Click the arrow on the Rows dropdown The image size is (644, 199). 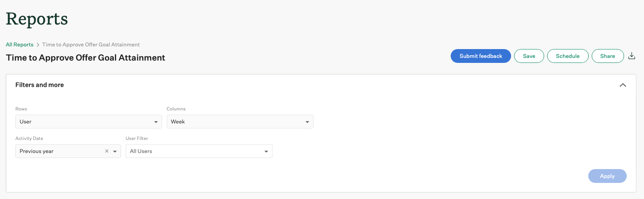pyautogui.click(x=156, y=122)
